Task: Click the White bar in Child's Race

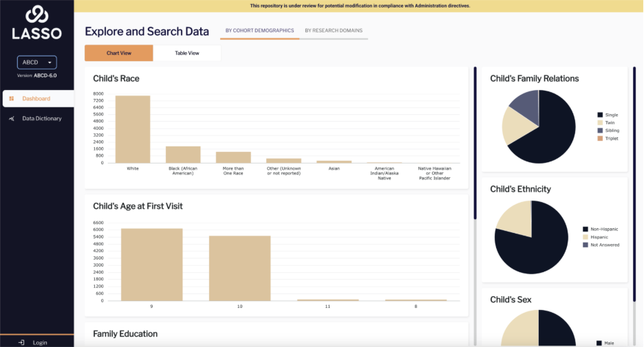Action: pos(133,129)
